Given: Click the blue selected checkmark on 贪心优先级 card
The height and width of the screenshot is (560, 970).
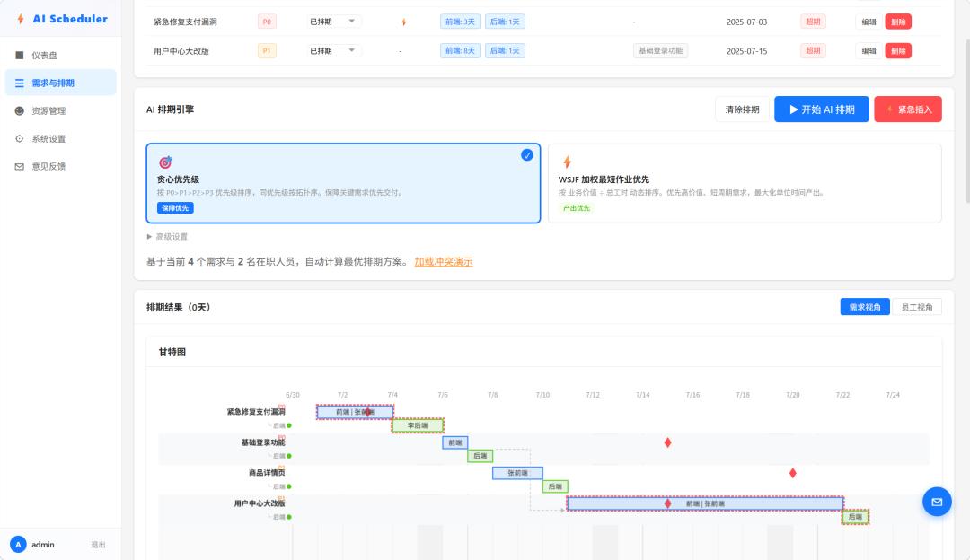Looking at the screenshot, I should pos(527,155).
